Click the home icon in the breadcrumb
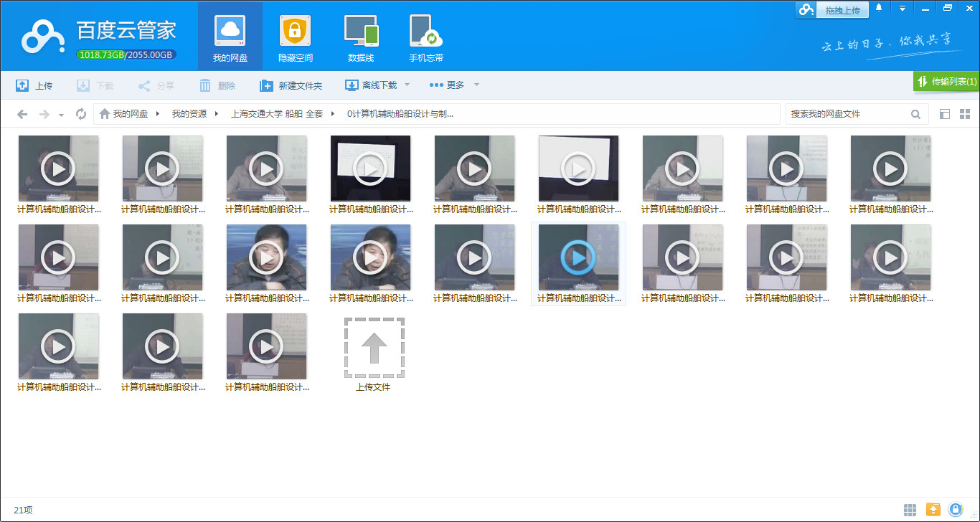Screen dimensions: 980x522 tap(105, 114)
